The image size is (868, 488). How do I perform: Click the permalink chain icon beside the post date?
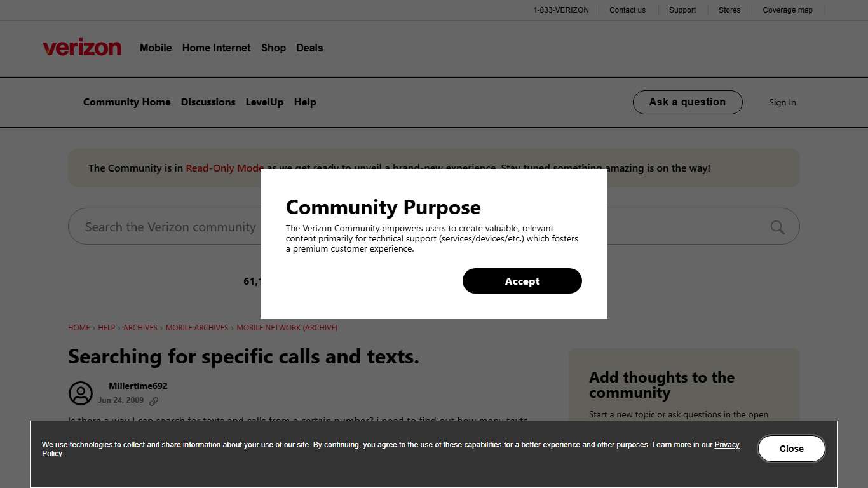[x=154, y=401]
